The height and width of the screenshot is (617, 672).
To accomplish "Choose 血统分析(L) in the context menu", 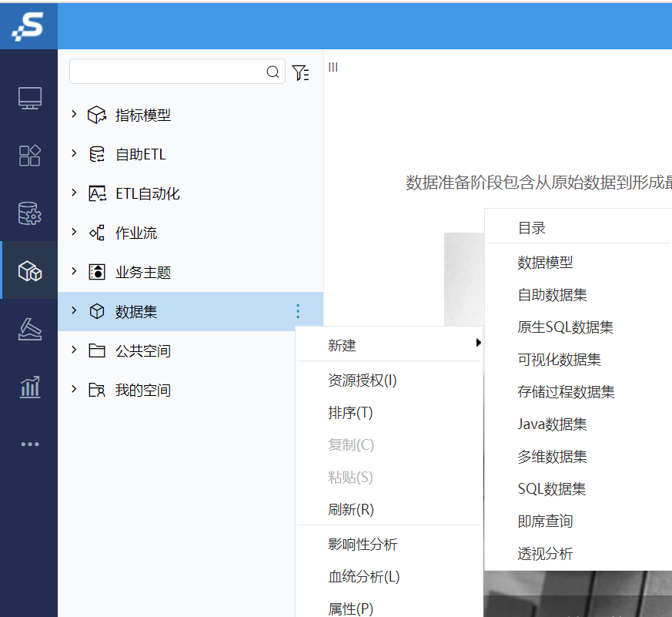I will [364, 577].
